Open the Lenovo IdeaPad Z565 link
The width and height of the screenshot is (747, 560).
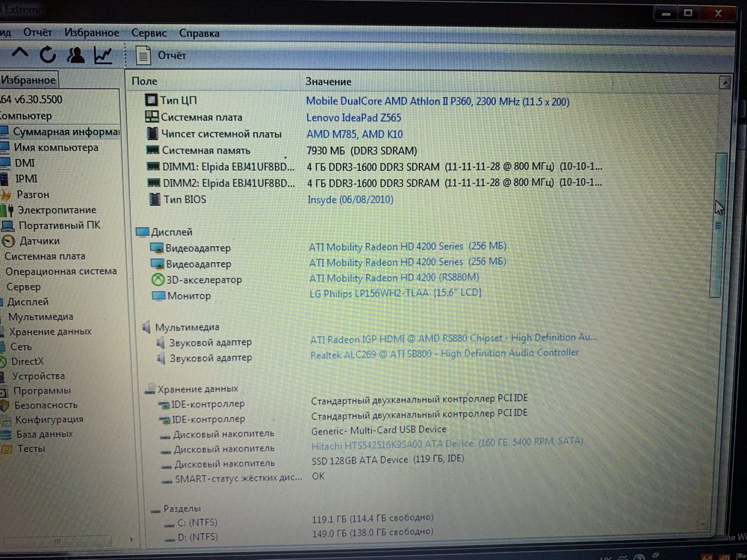click(x=353, y=118)
